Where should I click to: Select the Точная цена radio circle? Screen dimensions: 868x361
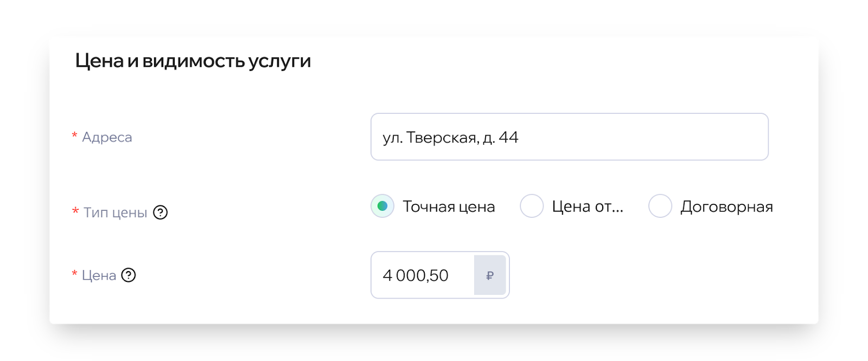tap(382, 206)
